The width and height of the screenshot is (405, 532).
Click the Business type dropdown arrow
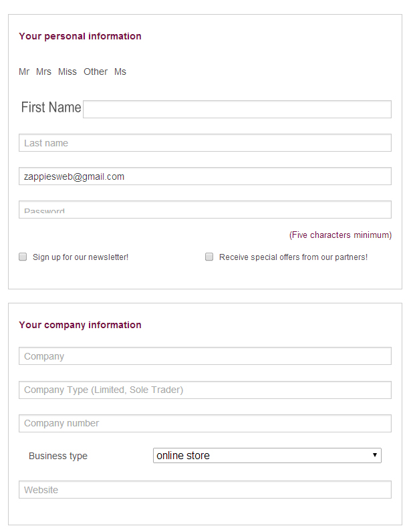[375, 456]
